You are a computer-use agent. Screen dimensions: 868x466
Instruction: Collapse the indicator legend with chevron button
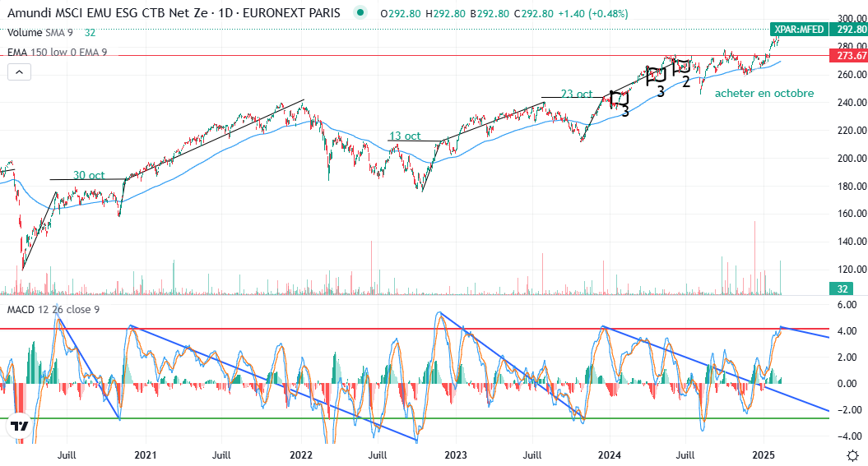19,72
